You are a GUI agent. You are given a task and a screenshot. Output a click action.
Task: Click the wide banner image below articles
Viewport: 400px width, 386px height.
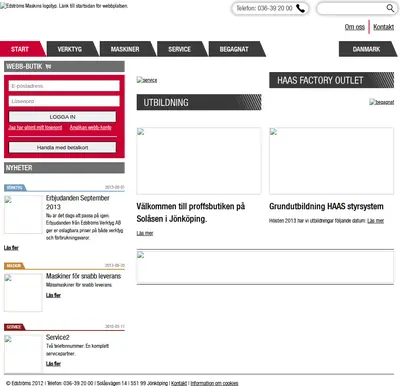coord(265,267)
